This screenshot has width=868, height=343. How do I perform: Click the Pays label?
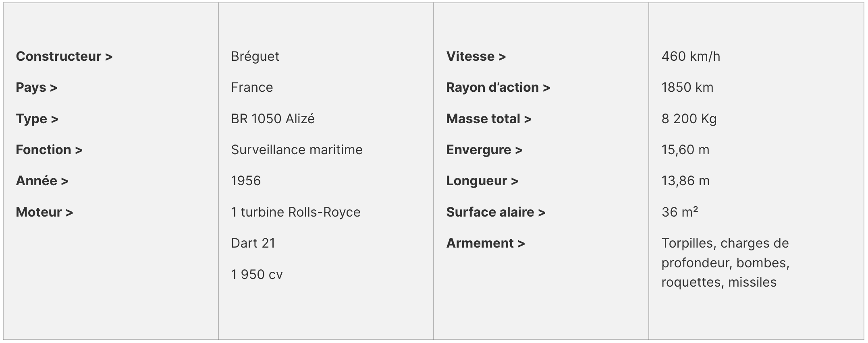36,88
